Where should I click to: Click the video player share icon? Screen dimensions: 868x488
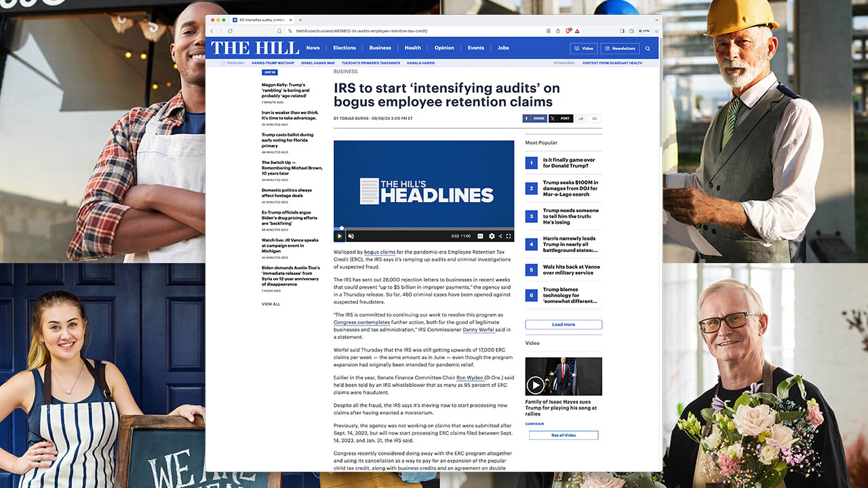click(x=500, y=236)
